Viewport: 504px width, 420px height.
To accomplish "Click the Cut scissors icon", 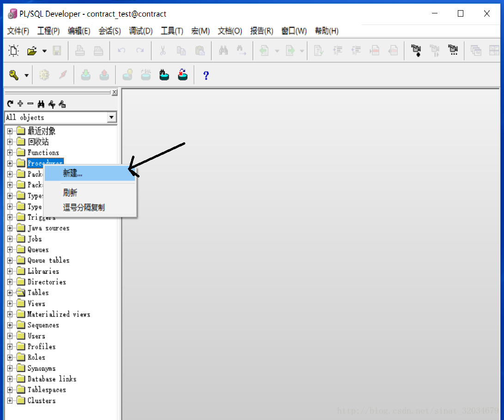I will pyautogui.click(x=163, y=50).
